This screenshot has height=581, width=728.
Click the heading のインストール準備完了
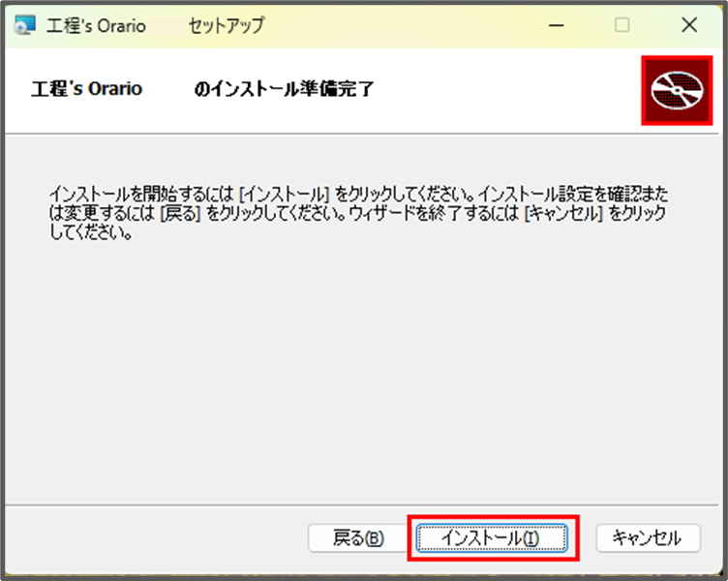coord(285,88)
